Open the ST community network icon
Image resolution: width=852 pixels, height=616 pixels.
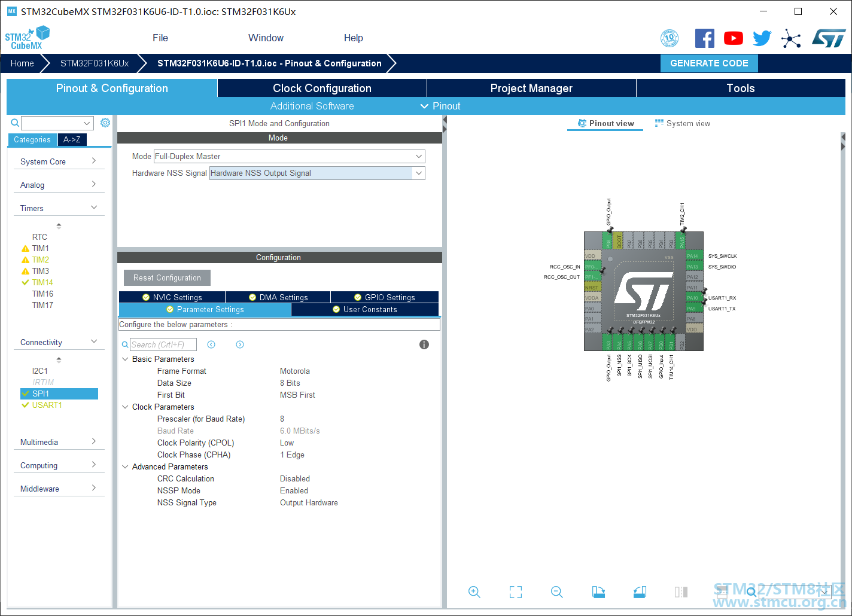[791, 39]
